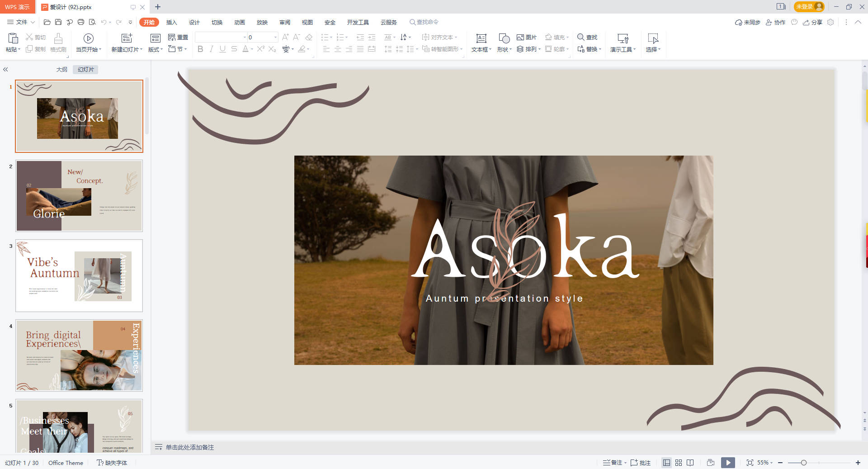Open file folder icon in quick access toolbar
Viewport: 868px width, 469px height.
tap(47, 22)
